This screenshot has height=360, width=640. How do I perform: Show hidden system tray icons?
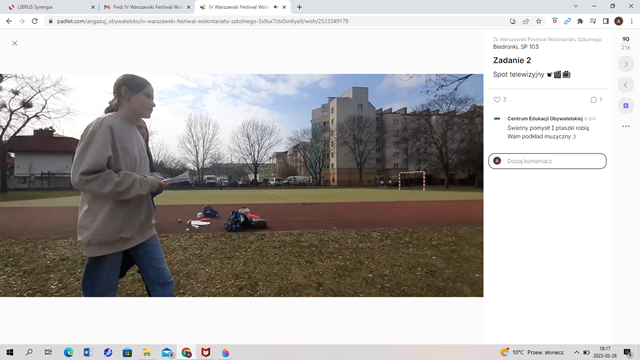[x=576, y=352]
